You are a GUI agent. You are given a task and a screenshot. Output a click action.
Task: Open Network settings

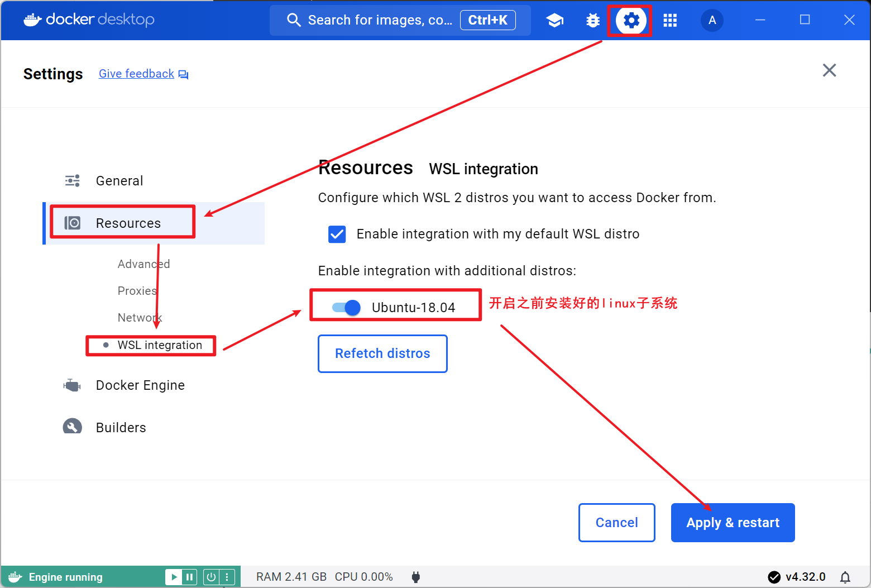[x=140, y=318]
